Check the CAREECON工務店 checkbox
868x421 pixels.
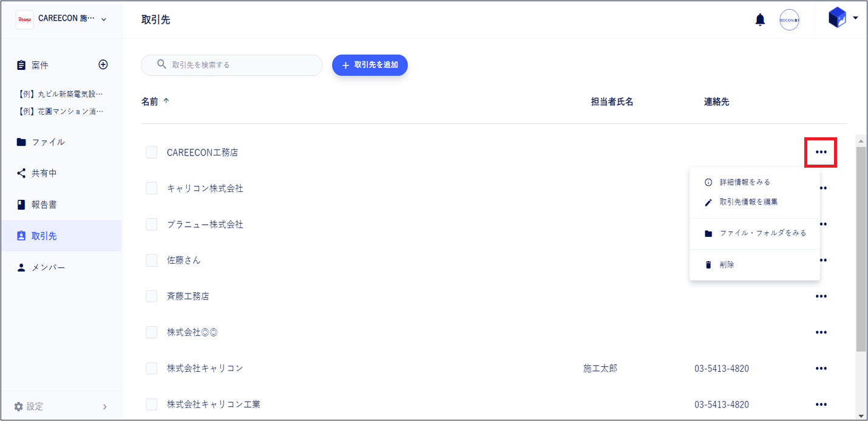click(x=152, y=152)
